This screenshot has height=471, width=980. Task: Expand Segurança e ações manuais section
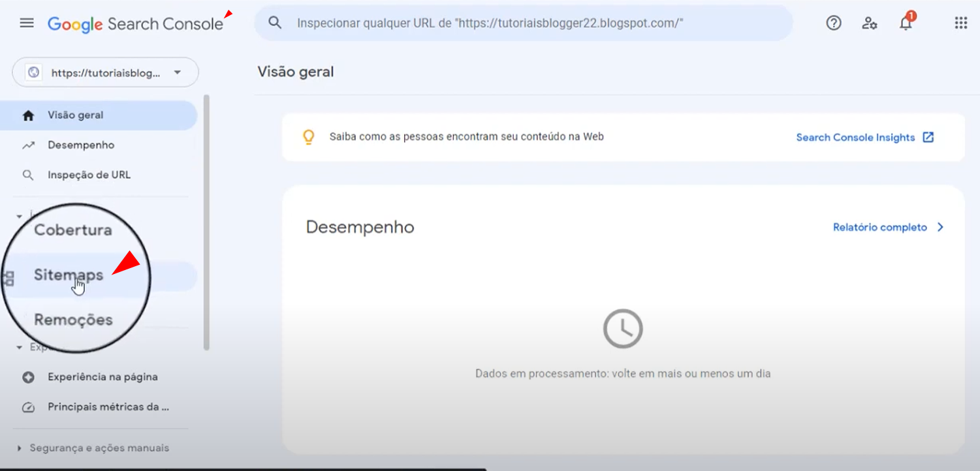pyautogui.click(x=20, y=448)
